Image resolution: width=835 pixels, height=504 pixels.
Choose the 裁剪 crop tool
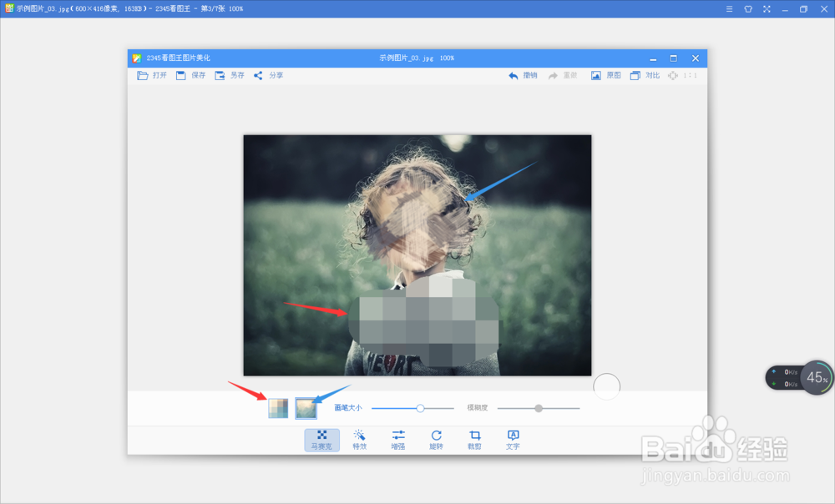pyautogui.click(x=474, y=440)
